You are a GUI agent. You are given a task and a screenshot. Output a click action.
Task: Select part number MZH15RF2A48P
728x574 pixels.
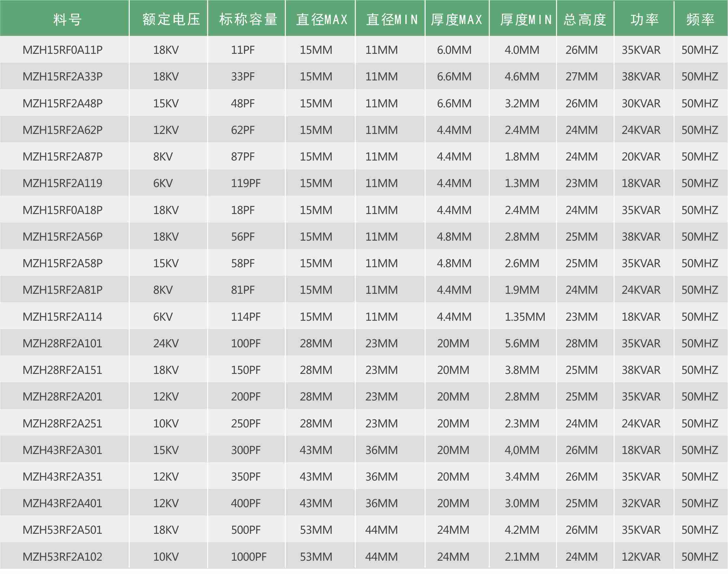[63, 103]
